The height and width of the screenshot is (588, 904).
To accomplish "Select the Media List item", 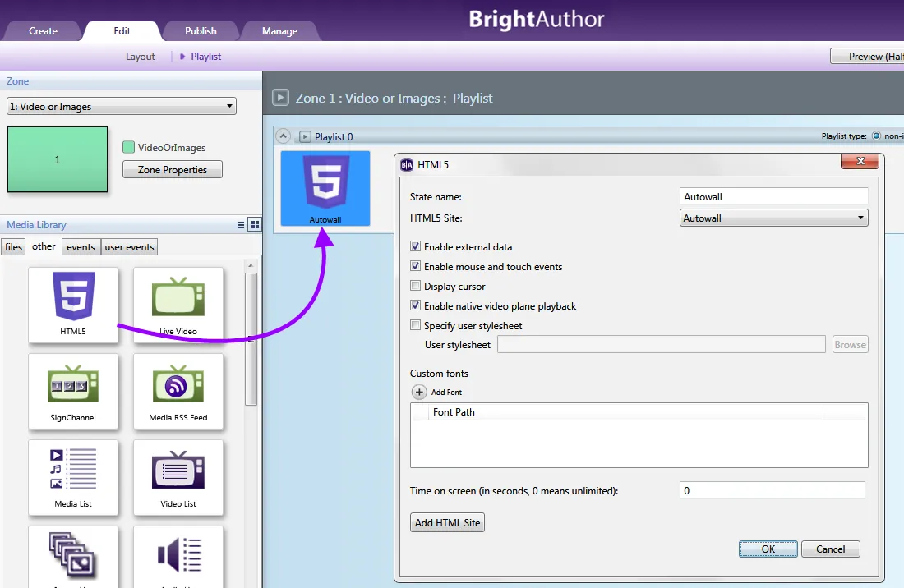I will tap(73, 477).
